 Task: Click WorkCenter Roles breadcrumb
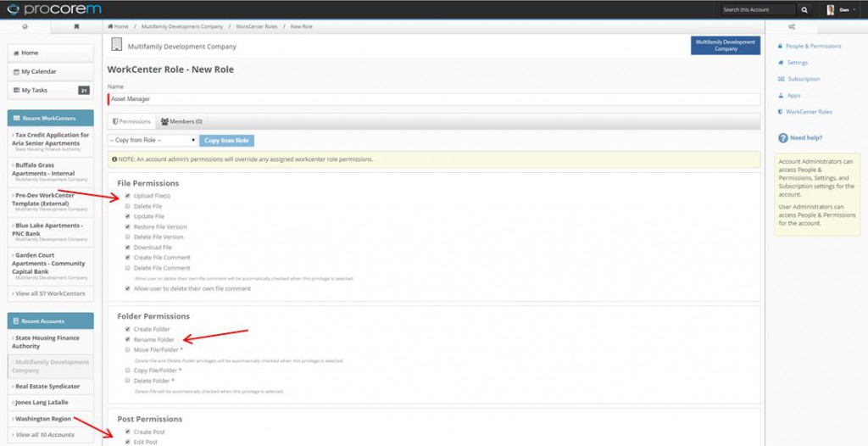tap(256, 26)
